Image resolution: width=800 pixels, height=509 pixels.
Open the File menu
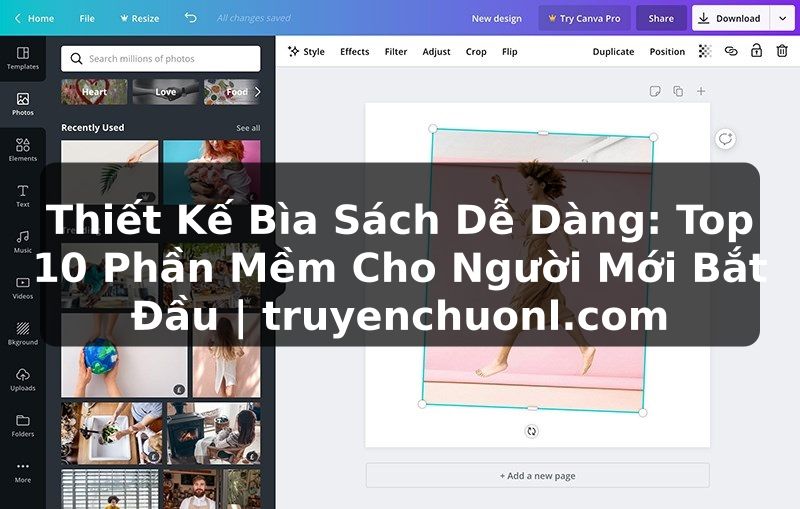(87, 18)
